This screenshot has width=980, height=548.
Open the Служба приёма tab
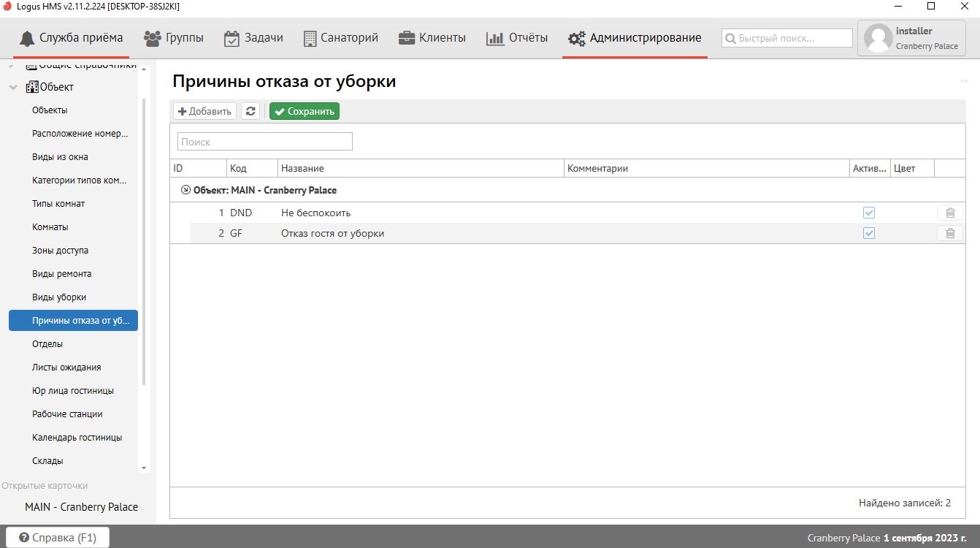click(x=71, y=38)
